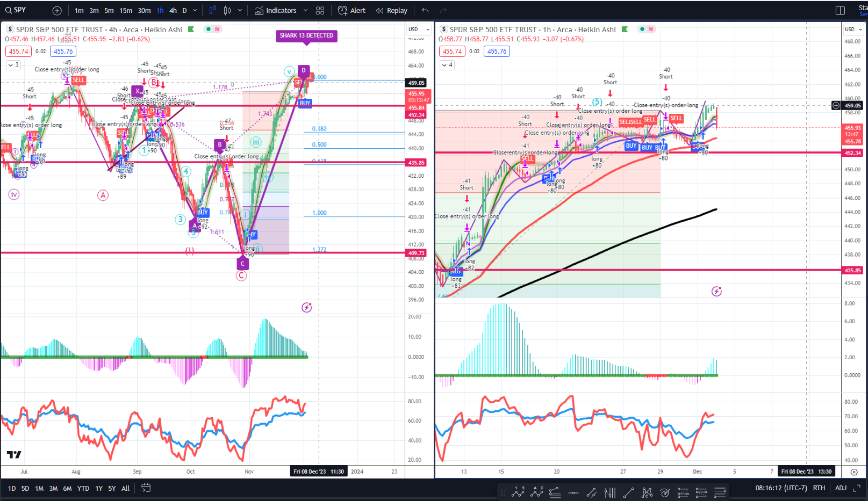Toggle the right chart green market status dot
This screenshot has height=501, width=868.
tap(642, 29)
